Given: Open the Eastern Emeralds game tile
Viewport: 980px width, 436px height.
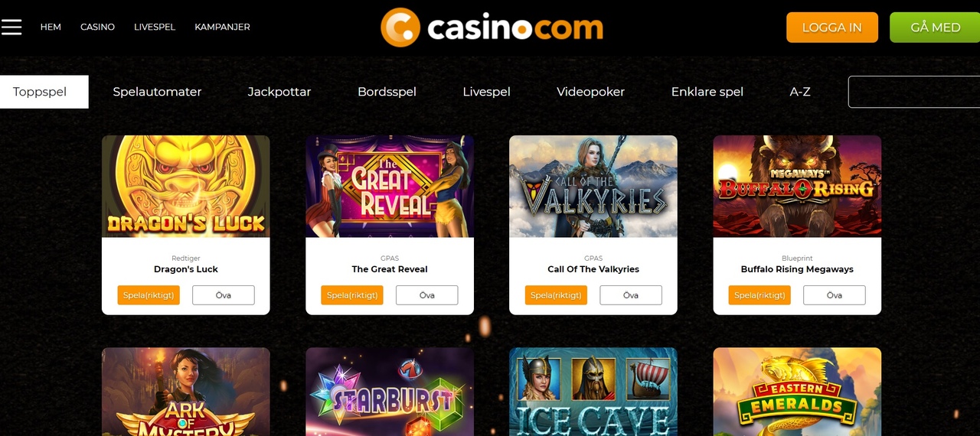Looking at the screenshot, I should click(797, 392).
